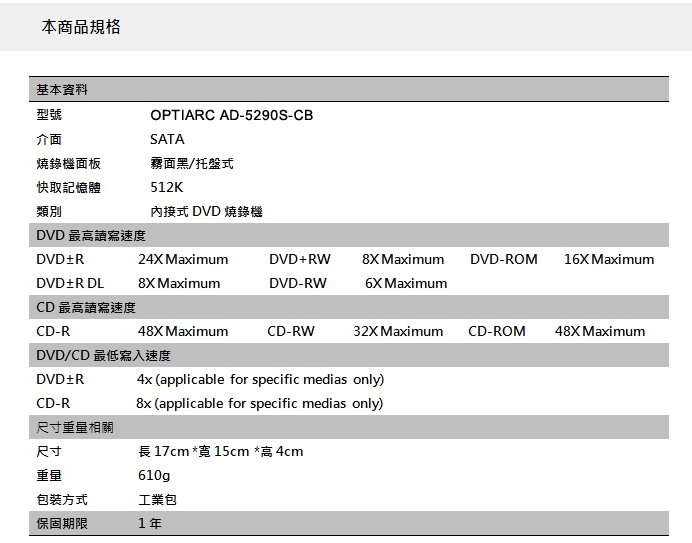Select model text OPTIARC AD-5290S-CB
692x543 pixels.
232,115
